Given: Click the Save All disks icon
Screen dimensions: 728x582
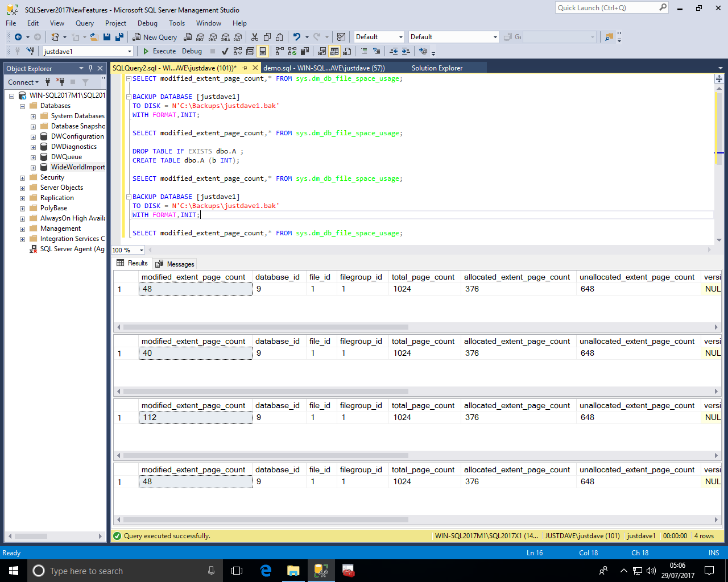Looking at the screenshot, I should [119, 37].
